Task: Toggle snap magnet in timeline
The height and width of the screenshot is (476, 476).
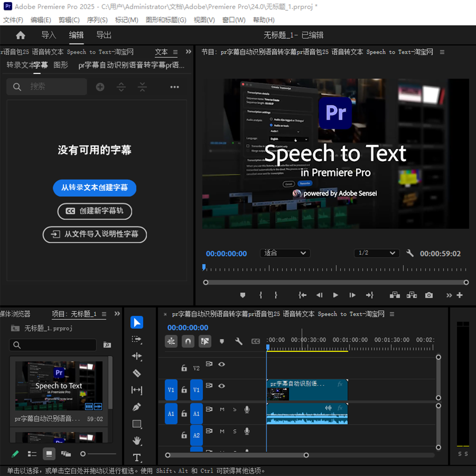Action: click(188, 341)
